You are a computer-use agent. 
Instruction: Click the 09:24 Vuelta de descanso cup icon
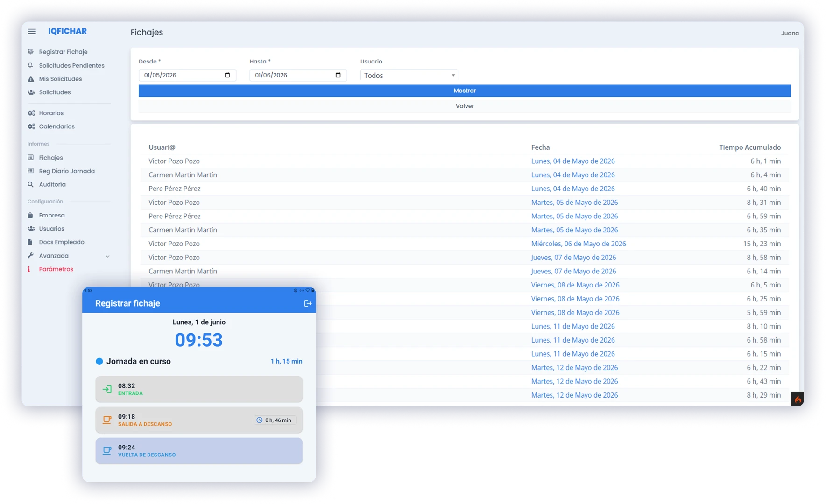(107, 451)
